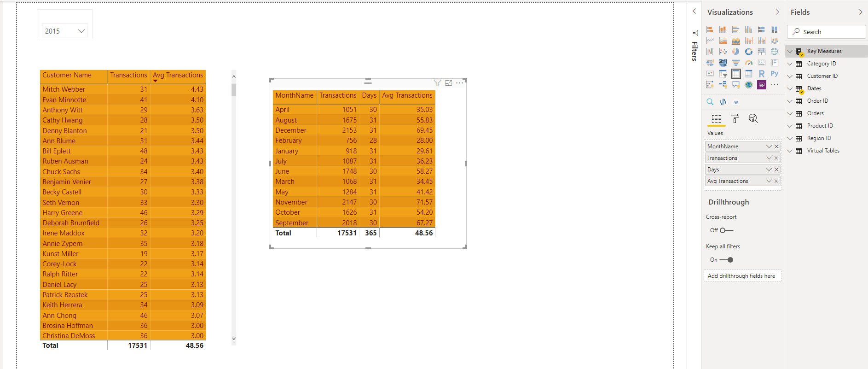Insert a Gauge visualization
Viewport: 868px width, 369px height.
click(749, 63)
